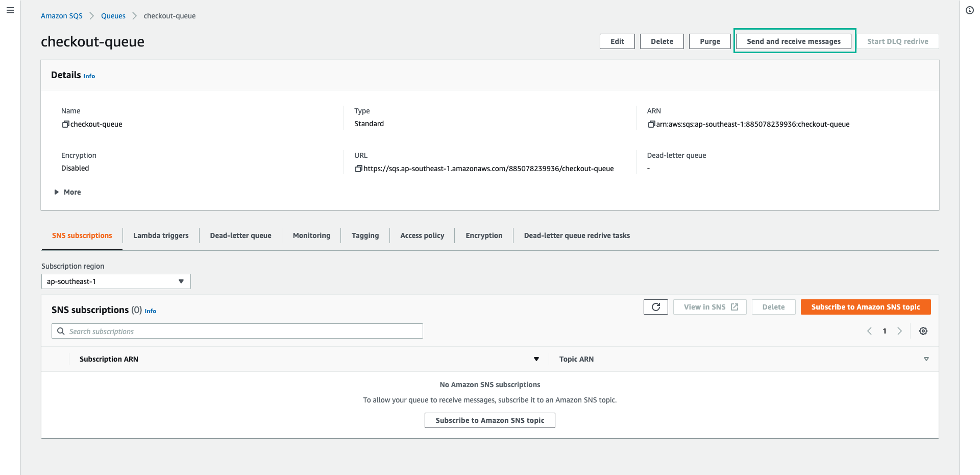Open the Access policy tab
The image size is (980, 475).
(x=422, y=235)
